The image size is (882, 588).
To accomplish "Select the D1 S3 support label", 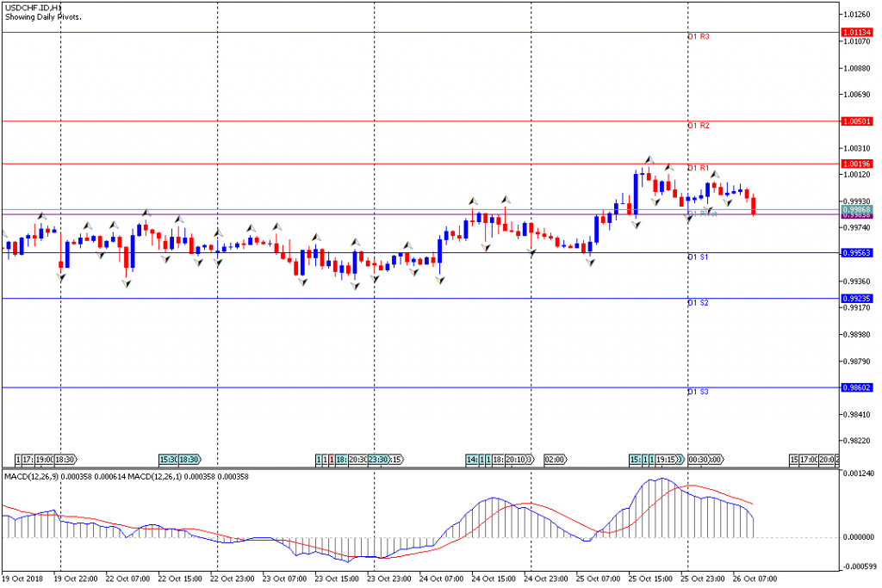I will point(698,392).
